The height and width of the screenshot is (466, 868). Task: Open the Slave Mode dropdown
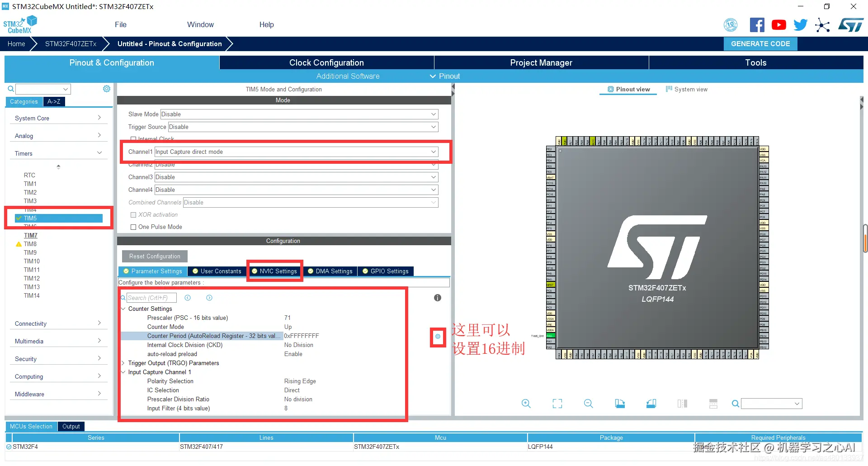tap(299, 114)
